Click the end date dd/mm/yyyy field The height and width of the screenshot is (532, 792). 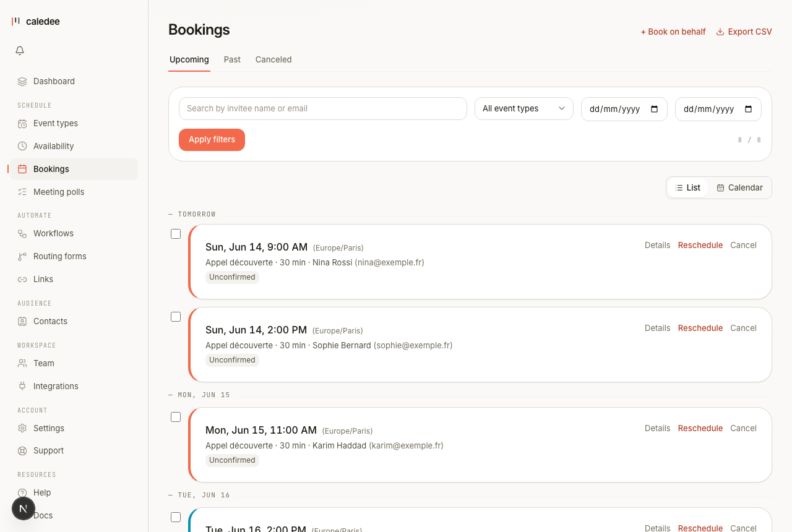(718, 109)
